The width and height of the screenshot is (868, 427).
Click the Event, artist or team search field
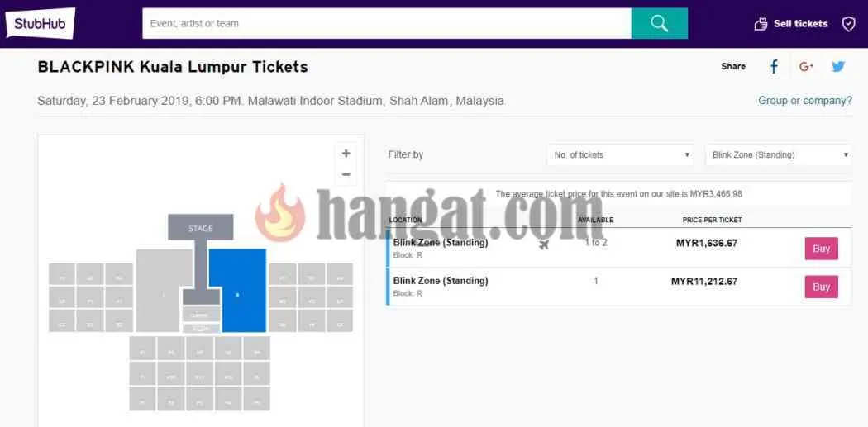click(x=386, y=23)
